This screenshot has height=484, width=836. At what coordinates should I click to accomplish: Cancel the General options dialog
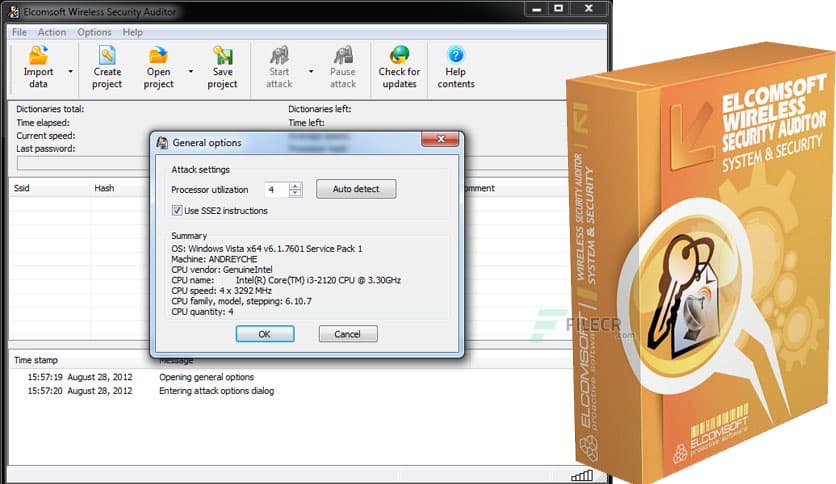(348, 334)
